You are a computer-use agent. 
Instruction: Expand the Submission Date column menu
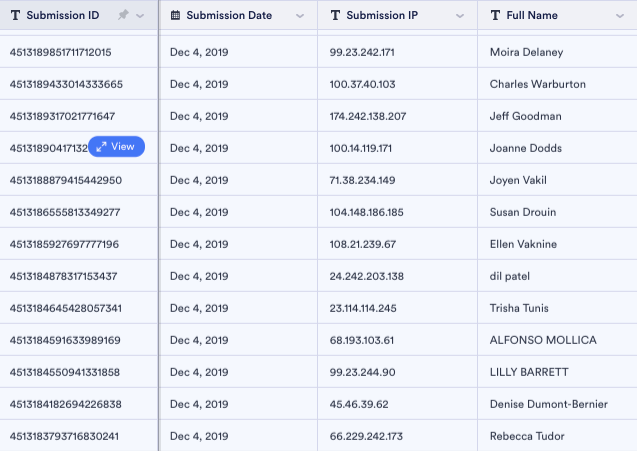point(299,16)
